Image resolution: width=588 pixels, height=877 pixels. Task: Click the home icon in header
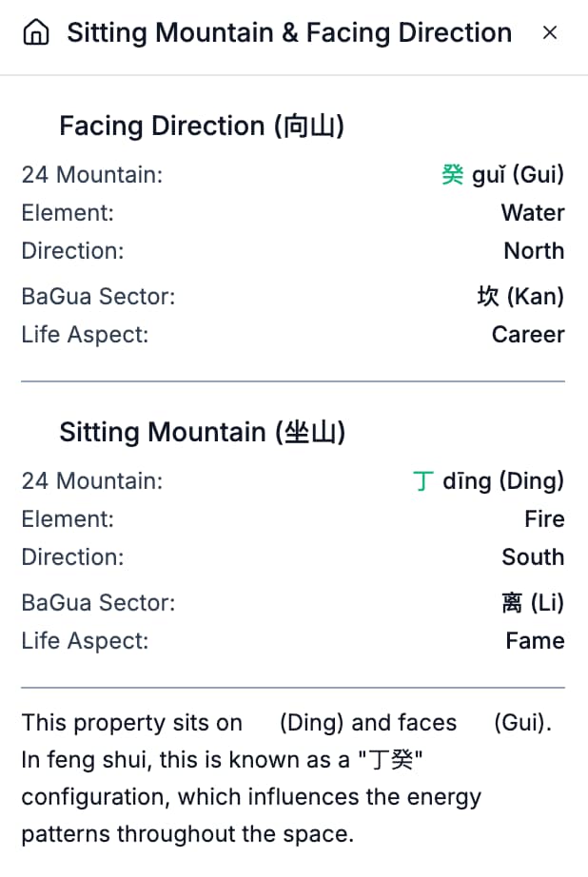[36, 33]
